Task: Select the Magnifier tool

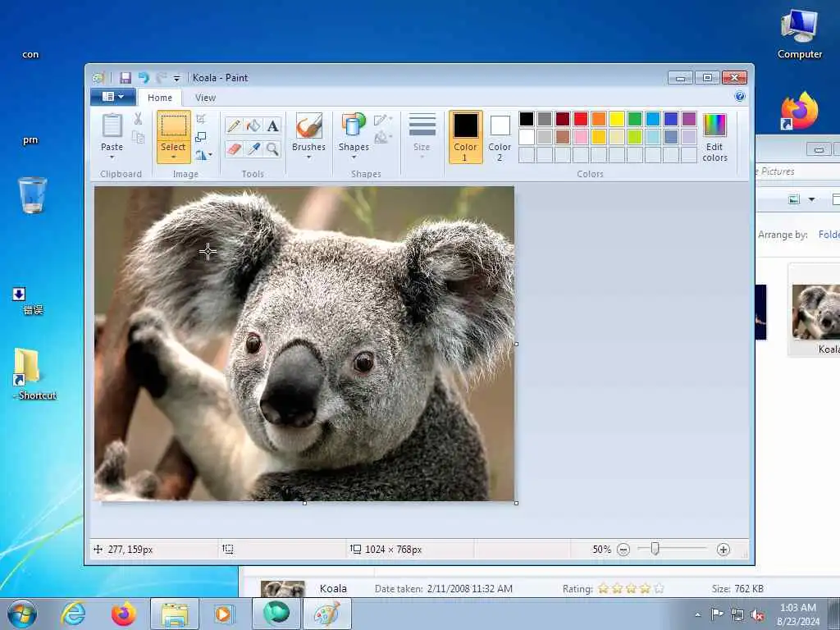Action: (272, 148)
